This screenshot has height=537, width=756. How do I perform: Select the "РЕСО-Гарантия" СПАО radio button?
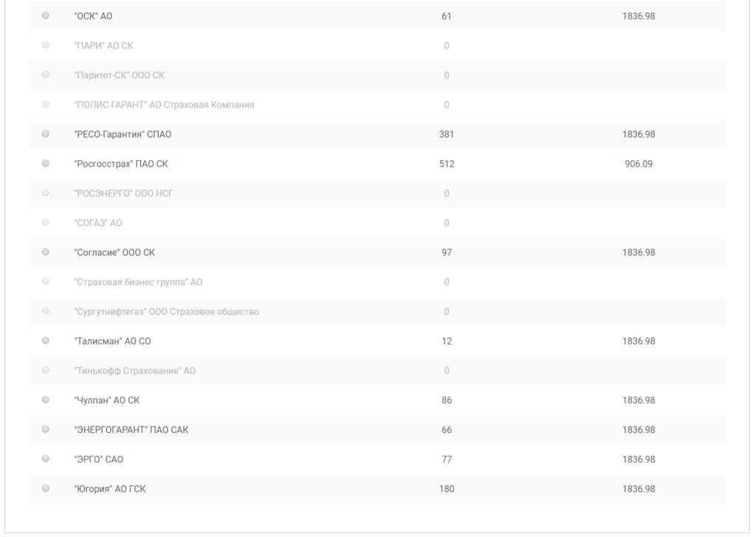click(x=46, y=134)
